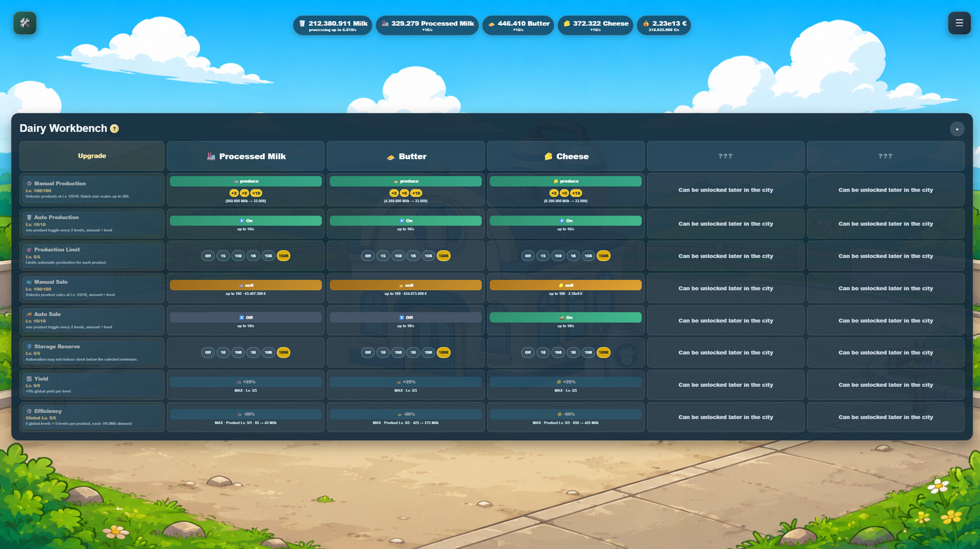Click the Auto Production row icon
This screenshot has width=980, height=549.
click(x=29, y=217)
